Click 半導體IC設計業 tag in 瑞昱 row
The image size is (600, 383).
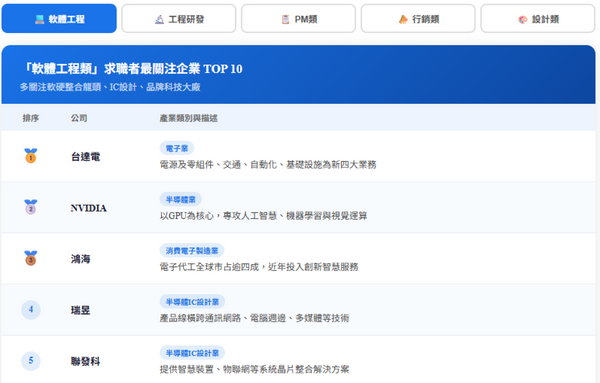pos(192,302)
